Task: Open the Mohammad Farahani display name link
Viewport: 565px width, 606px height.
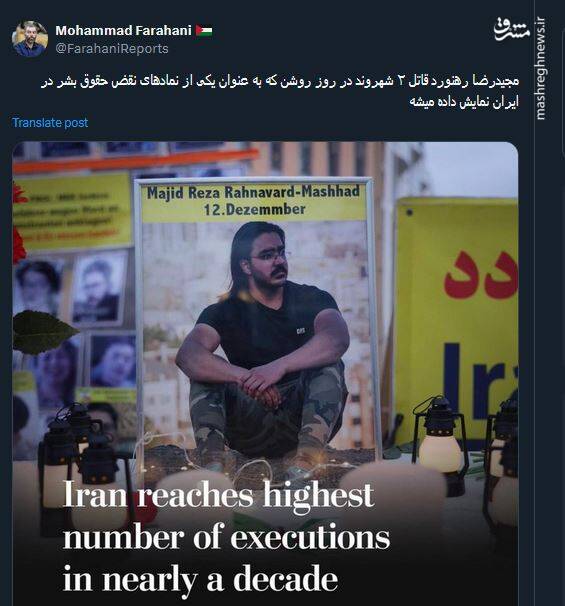Action: point(123,31)
